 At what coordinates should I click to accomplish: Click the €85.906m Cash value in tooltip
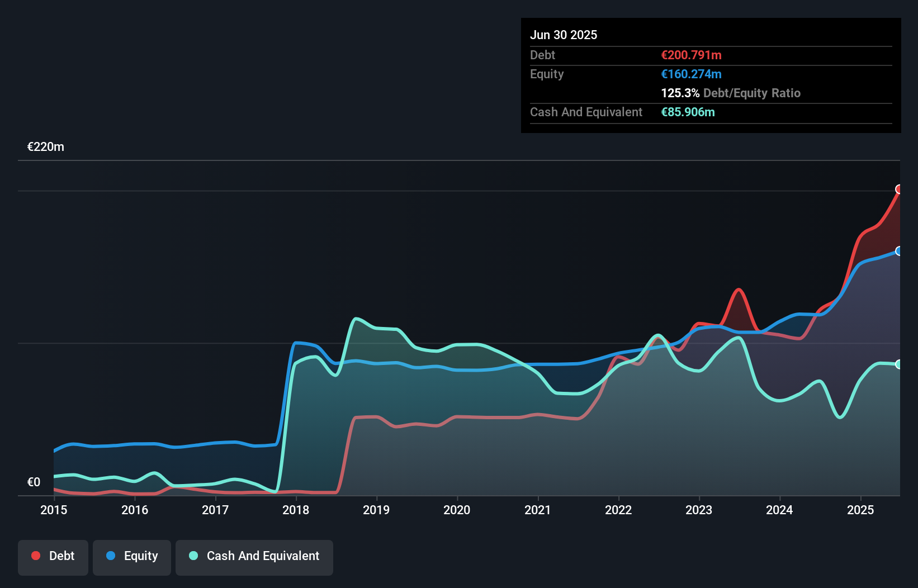tap(688, 112)
